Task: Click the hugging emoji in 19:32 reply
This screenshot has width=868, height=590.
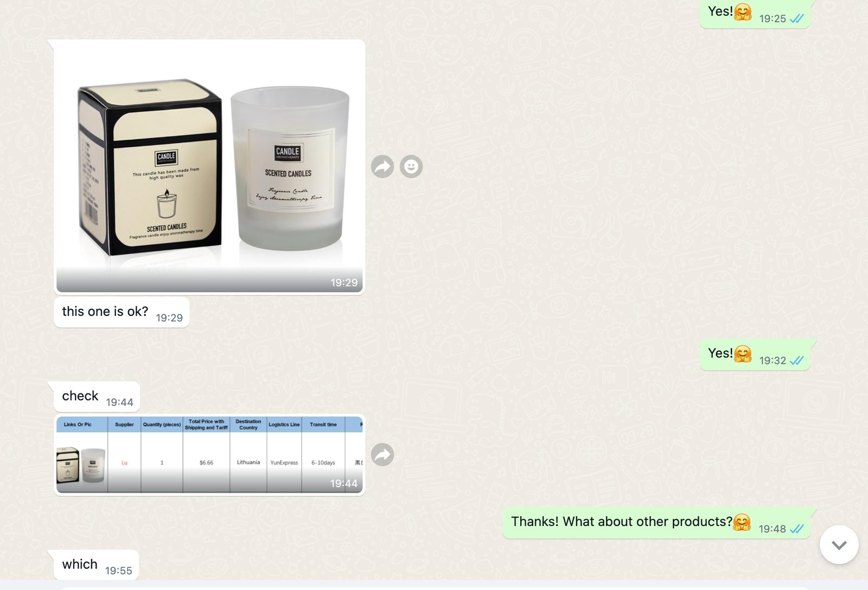Action: click(x=743, y=354)
